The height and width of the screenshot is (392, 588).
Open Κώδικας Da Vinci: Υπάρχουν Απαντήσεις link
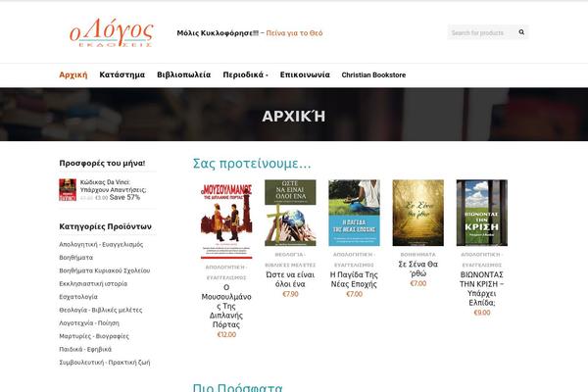(114, 186)
